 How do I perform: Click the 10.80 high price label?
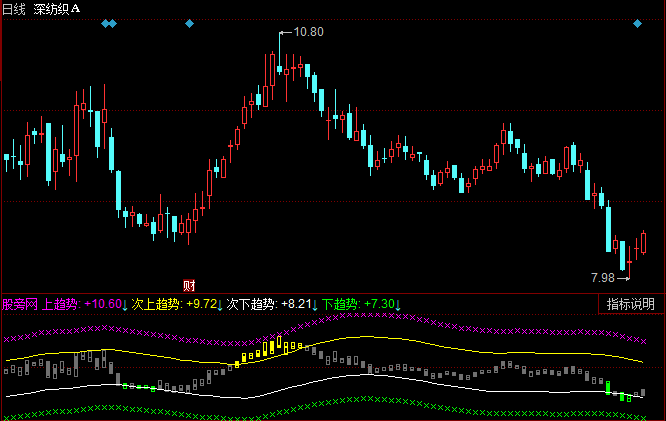(308, 32)
